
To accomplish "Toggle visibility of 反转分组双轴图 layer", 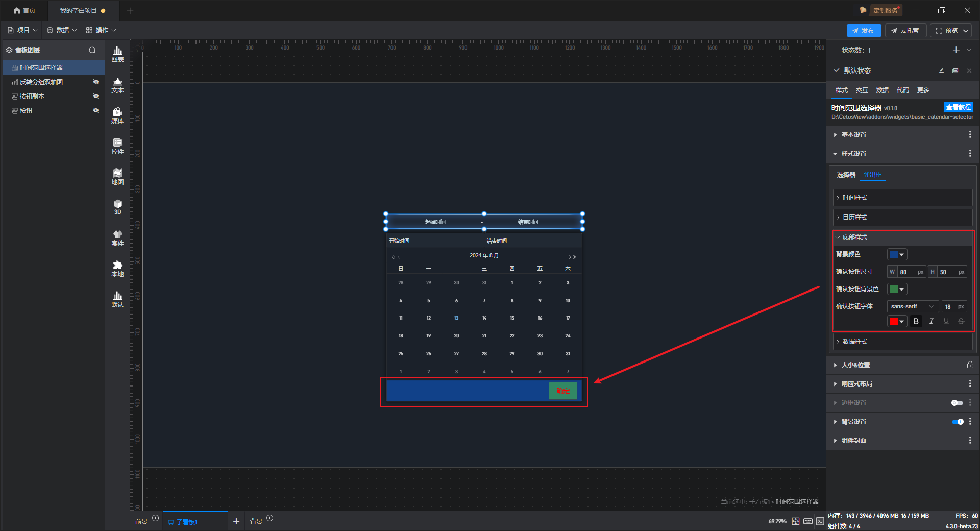I will pos(95,82).
